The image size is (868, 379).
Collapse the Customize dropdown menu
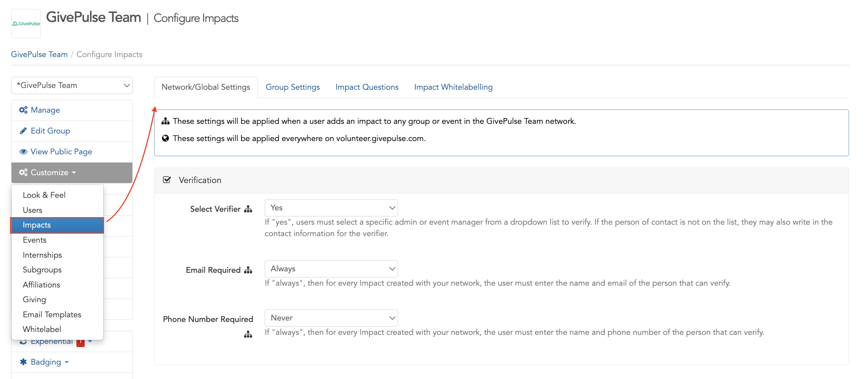click(x=72, y=173)
